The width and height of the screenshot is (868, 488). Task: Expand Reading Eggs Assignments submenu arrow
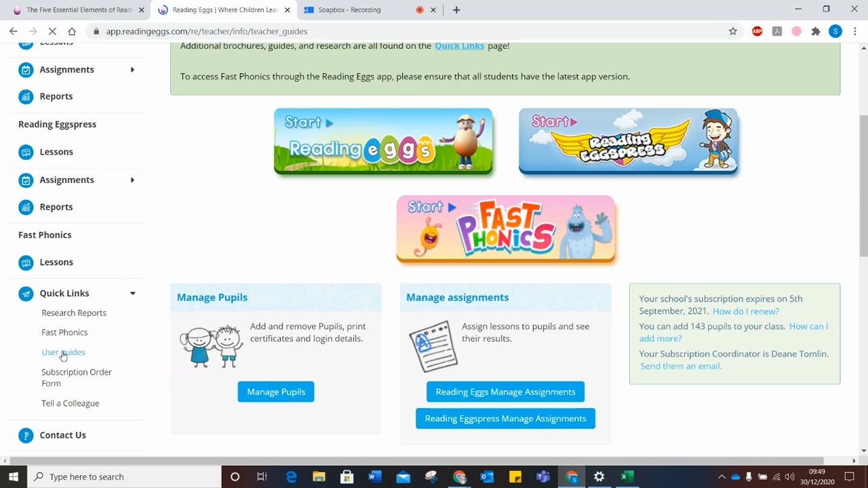coord(132,70)
